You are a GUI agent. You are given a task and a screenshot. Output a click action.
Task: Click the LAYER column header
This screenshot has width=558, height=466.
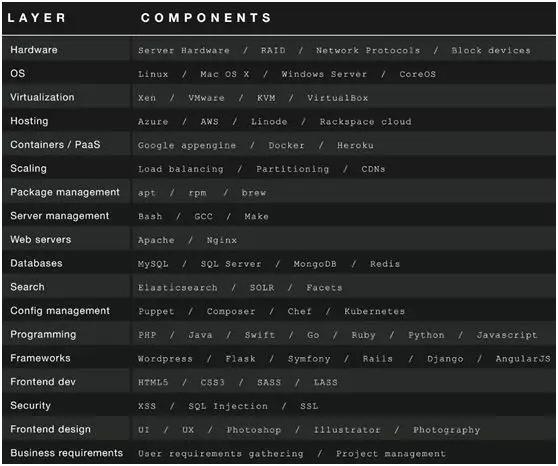(36, 17)
